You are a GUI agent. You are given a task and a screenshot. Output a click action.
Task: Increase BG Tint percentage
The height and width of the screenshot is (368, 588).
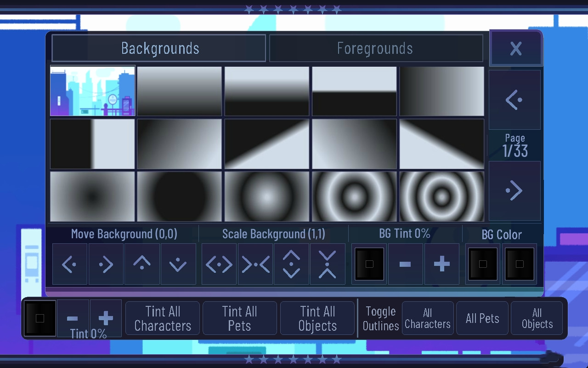pos(441,264)
